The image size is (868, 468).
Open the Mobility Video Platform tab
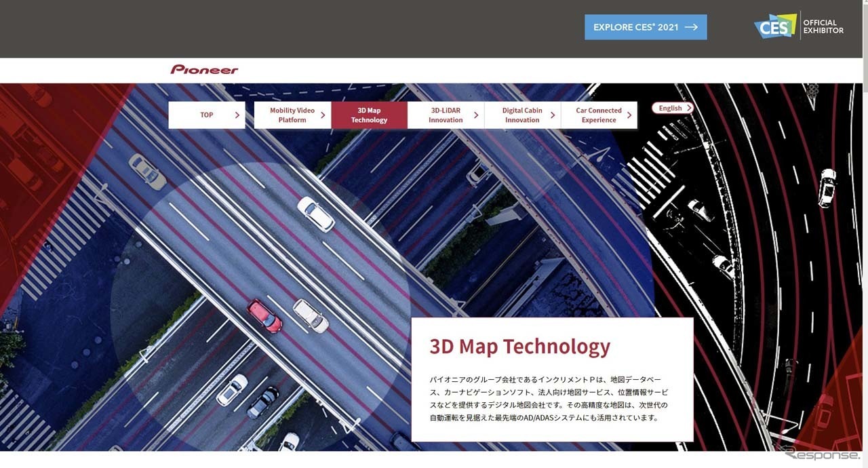(292, 115)
